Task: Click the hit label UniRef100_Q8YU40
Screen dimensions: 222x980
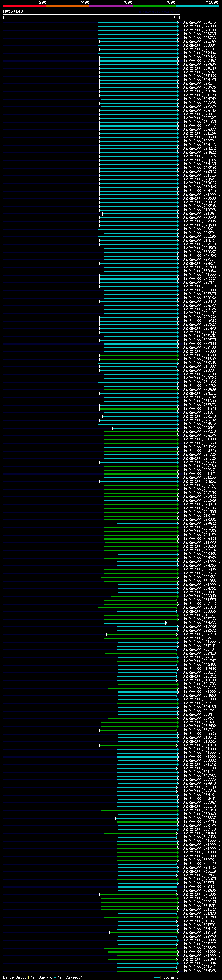Action: click(199, 959)
